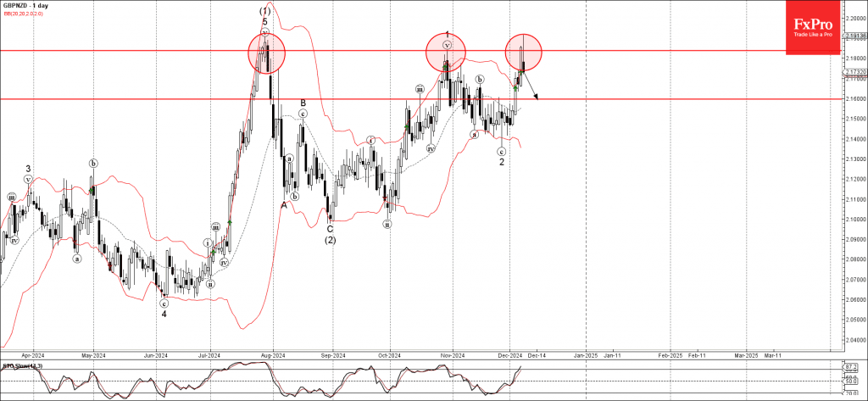
Task: Select the 2.04000 price axis label
Action: click(x=854, y=340)
